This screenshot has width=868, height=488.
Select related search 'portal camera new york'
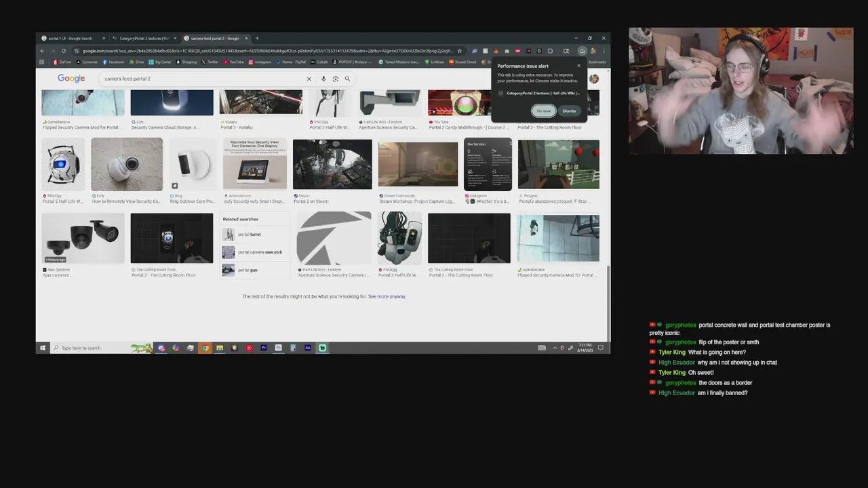(x=255, y=252)
